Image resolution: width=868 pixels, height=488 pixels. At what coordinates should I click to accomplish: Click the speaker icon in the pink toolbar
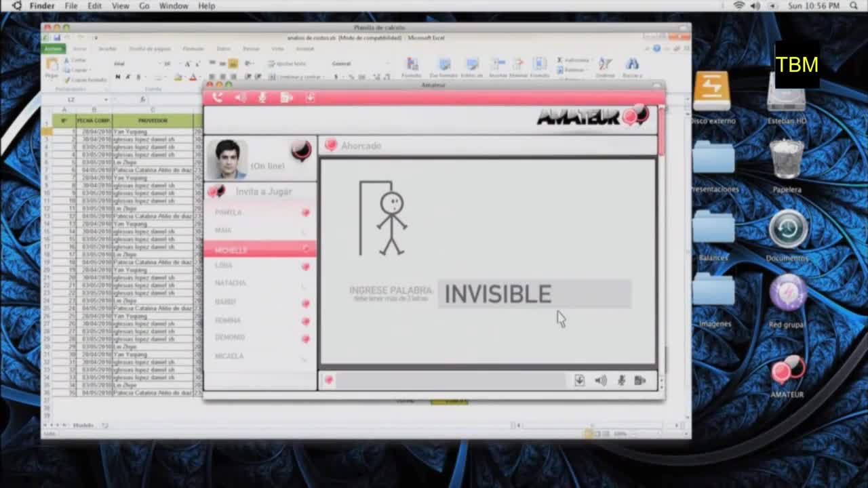pos(240,98)
